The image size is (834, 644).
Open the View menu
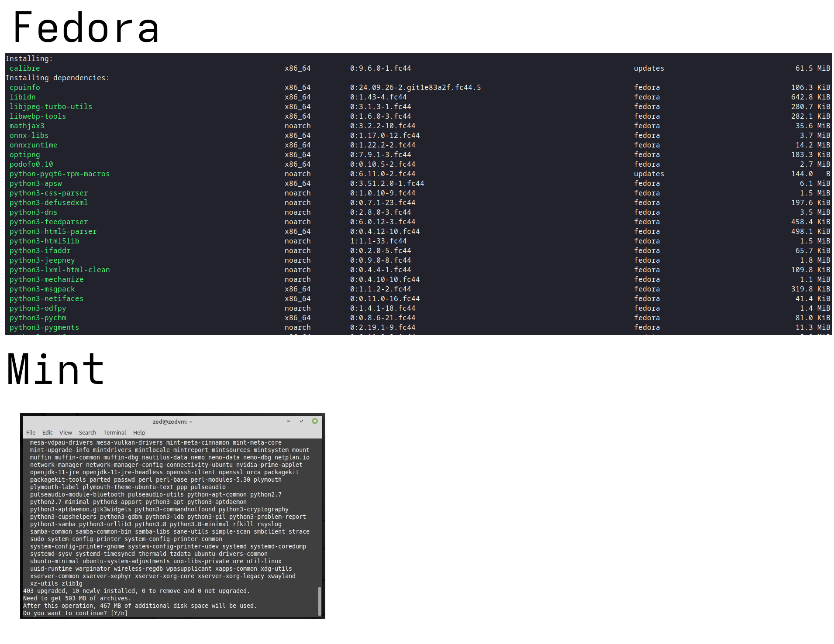(x=65, y=432)
